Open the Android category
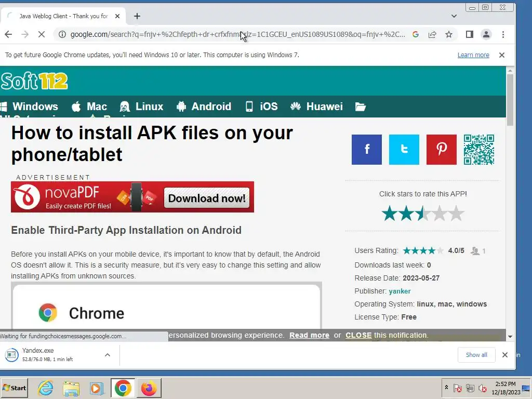 (204, 107)
